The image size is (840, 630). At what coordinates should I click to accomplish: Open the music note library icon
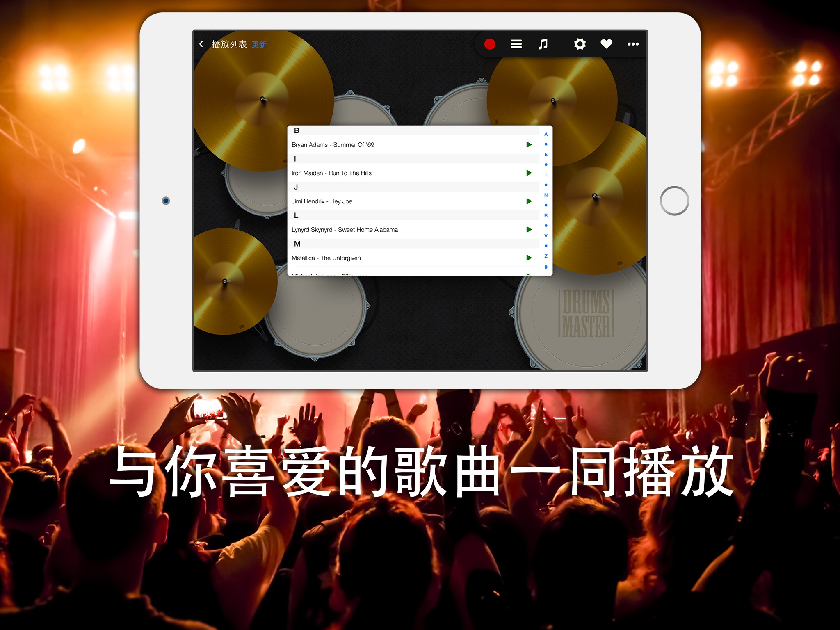[x=542, y=44]
